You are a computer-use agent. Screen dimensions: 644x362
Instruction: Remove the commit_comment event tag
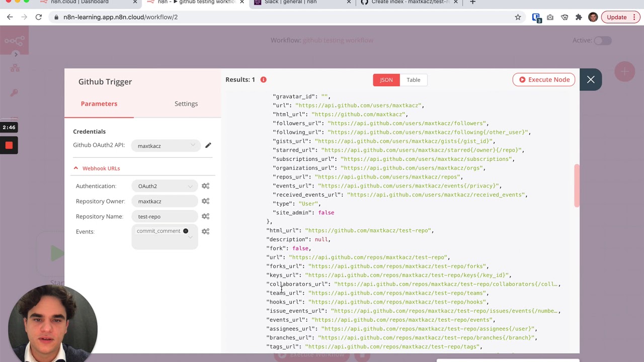[186, 231]
